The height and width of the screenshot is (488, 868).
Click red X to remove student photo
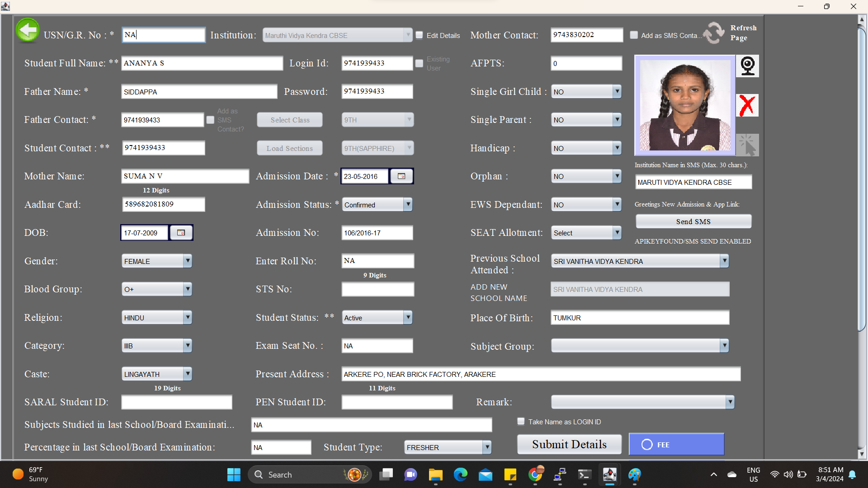pos(747,106)
